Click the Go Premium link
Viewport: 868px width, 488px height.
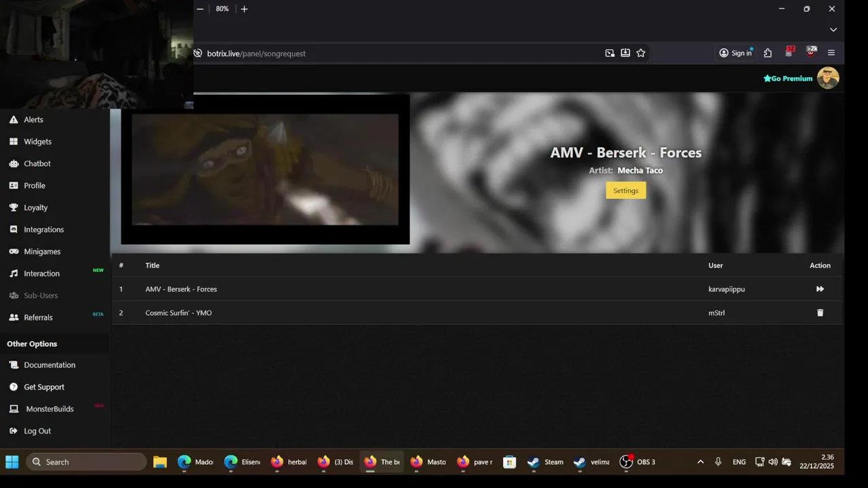click(788, 79)
